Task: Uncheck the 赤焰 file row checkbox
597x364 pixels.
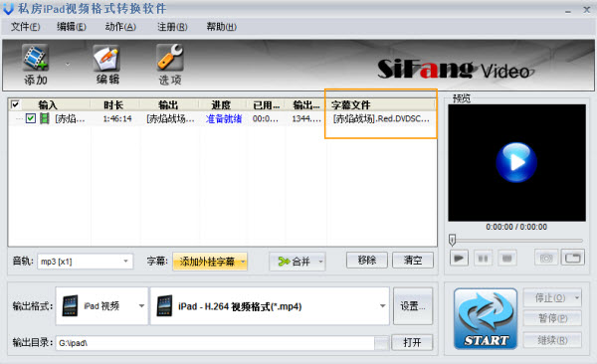Action: click(31, 118)
